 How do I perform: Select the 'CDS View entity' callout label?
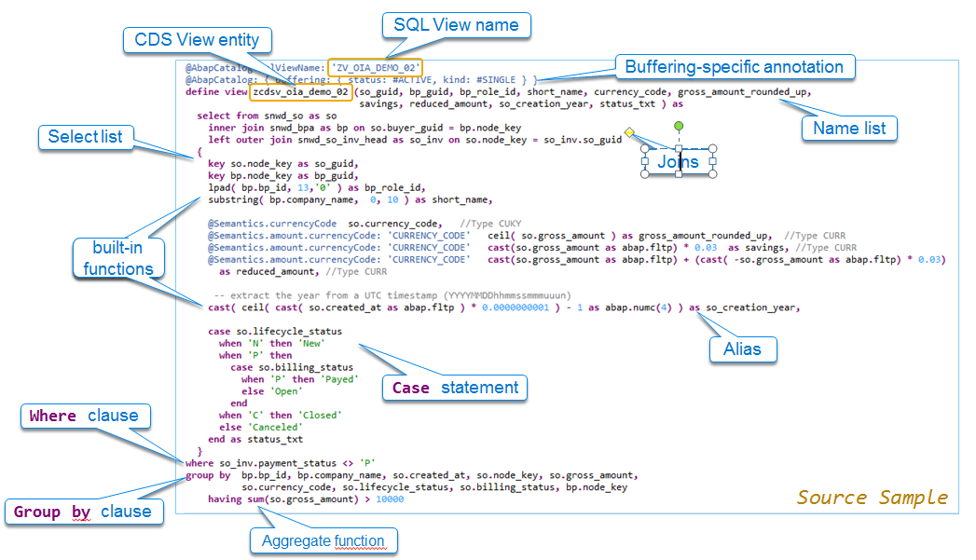tap(197, 40)
